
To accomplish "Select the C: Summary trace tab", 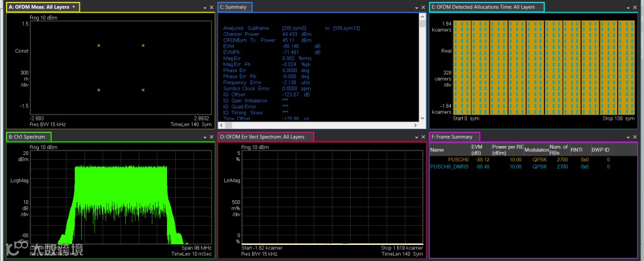I will pos(235,7).
